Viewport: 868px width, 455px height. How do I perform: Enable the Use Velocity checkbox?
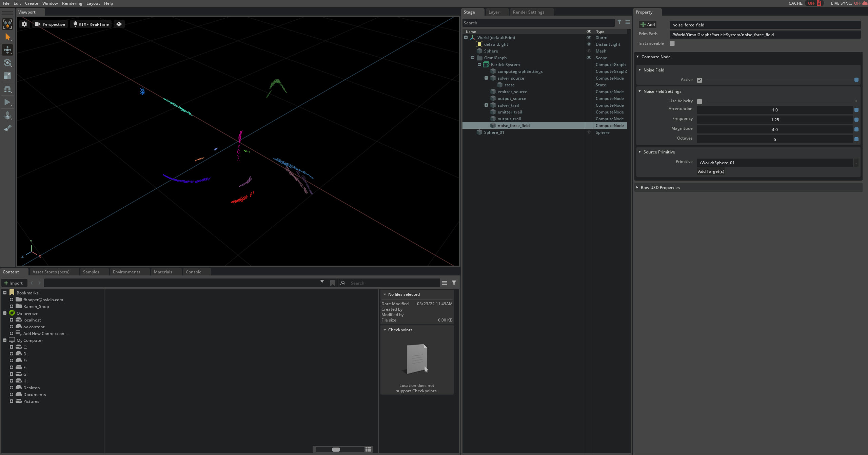tap(699, 101)
